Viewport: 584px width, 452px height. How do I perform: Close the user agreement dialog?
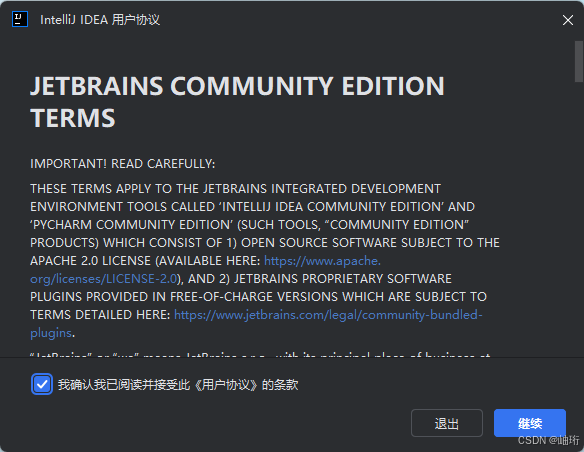click(568, 20)
